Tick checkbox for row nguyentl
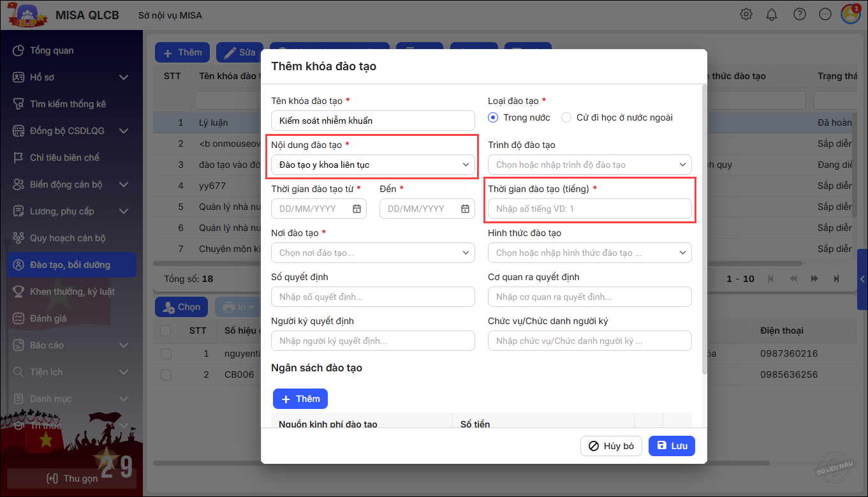Viewport: 868px width, 497px height. [166, 353]
